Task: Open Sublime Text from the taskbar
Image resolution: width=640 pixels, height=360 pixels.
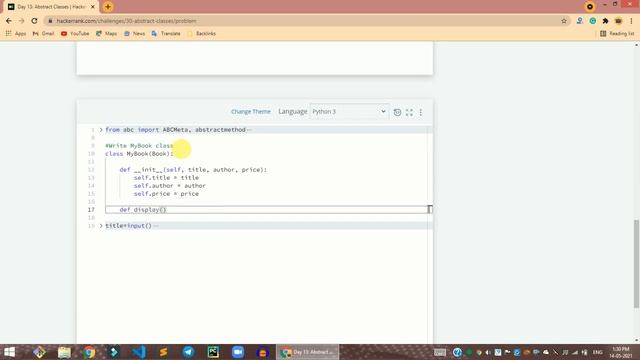Action: point(164,352)
